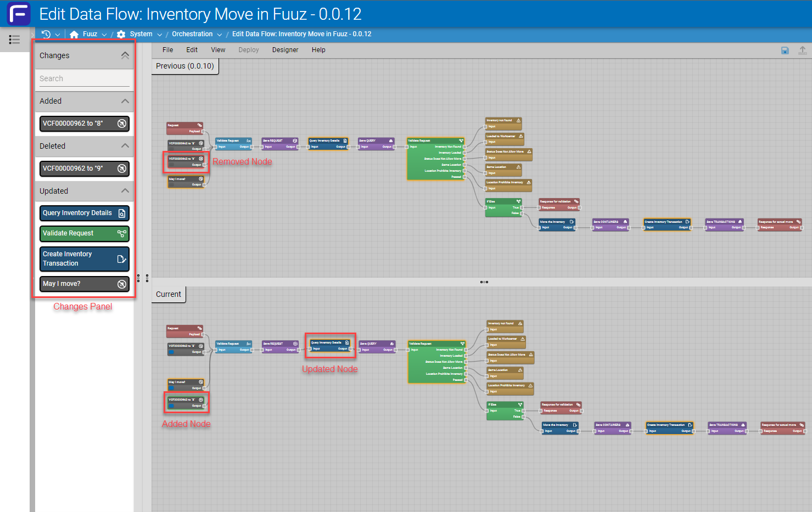The width and height of the screenshot is (812, 512).
Task: Open the Designer menu
Action: coord(285,50)
